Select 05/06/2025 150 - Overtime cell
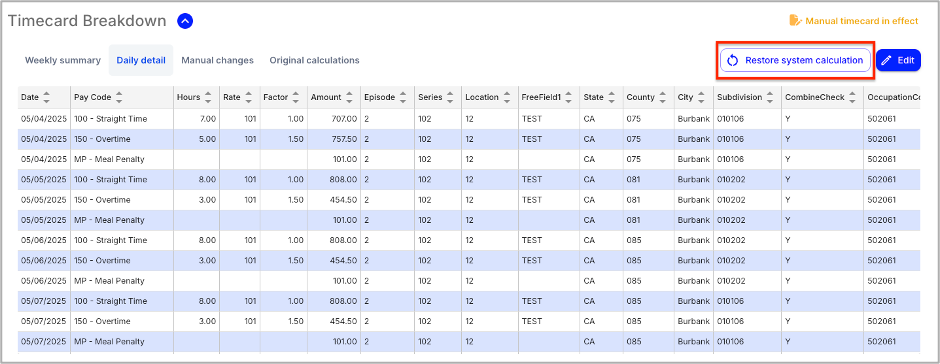940x364 pixels. (122, 260)
